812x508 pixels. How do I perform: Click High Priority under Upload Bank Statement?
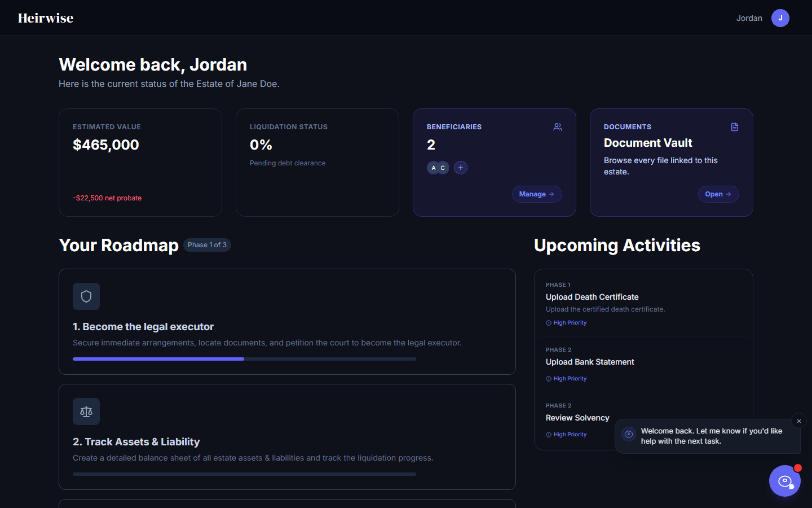click(566, 379)
